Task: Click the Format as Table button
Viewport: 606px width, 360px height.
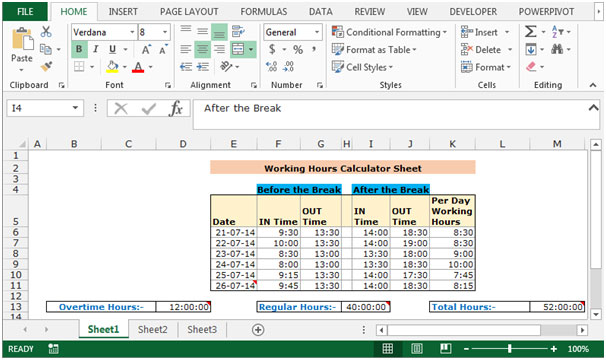Action: tap(374, 49)
